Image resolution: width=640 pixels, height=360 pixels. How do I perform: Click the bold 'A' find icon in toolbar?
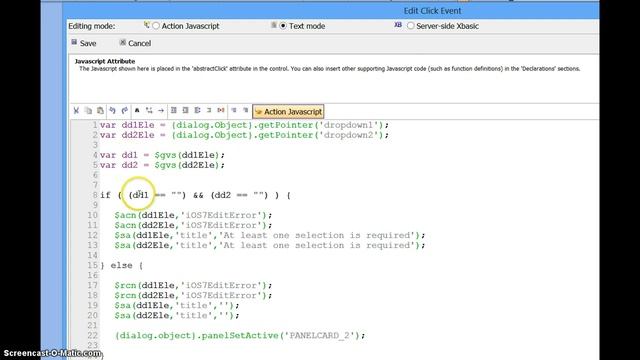137,111
